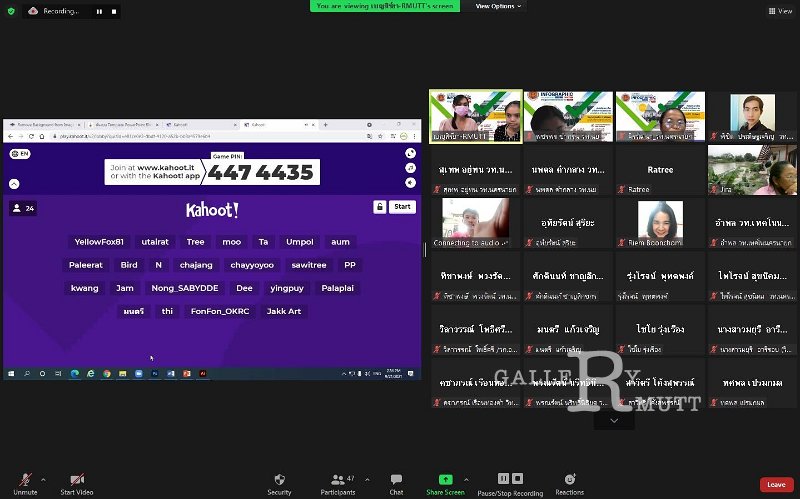Switch to the PowerPoint template browser tab
Viewport: 800px width, 499px height.
click(122, 124)
